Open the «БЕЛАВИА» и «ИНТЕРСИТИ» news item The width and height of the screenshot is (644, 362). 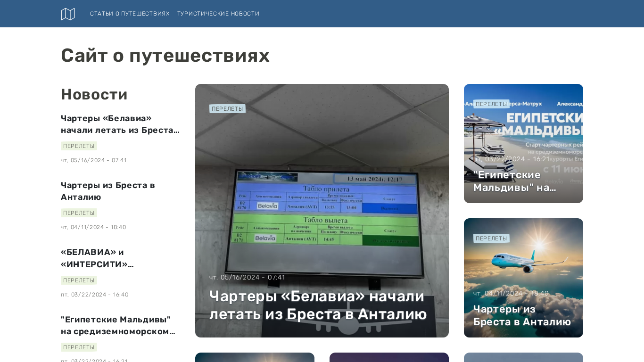click(97, 258)
